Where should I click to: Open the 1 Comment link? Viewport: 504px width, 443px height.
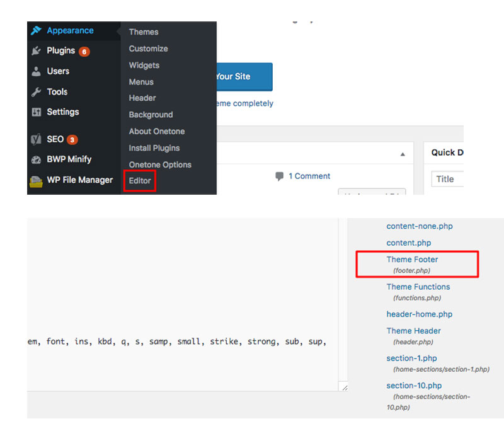point(309,176)
